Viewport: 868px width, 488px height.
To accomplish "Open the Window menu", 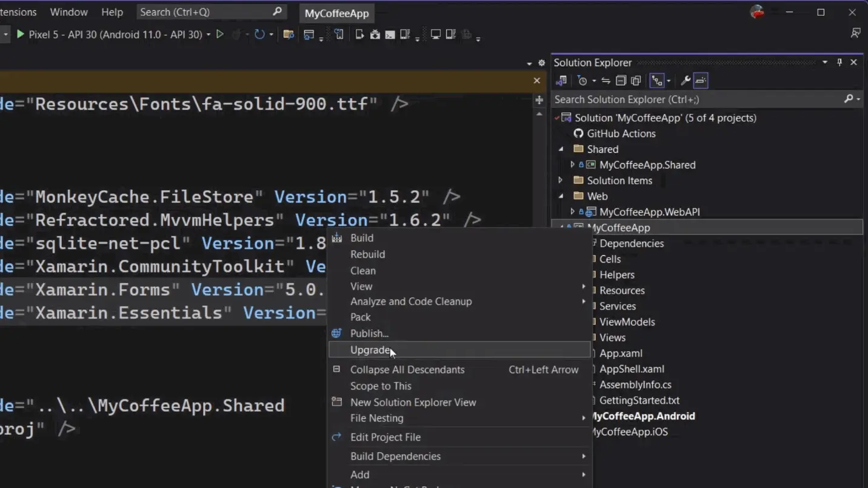I will pos(68,12).
